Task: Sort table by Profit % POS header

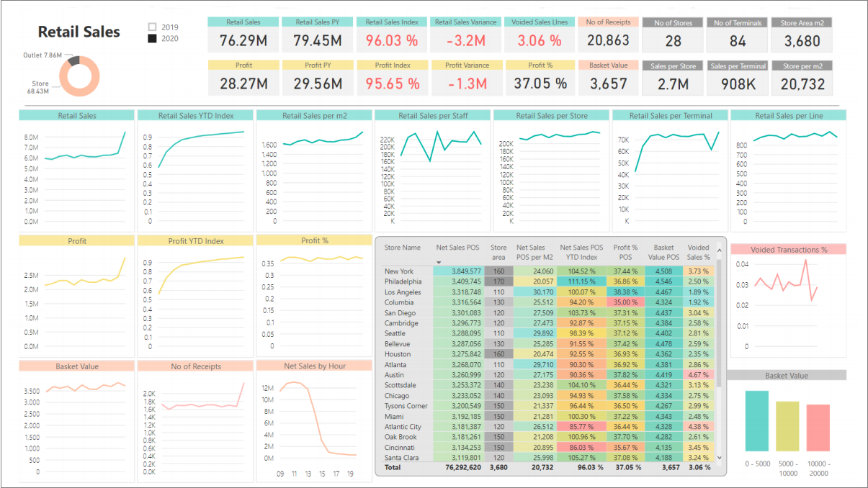Action: click(625, 251)
